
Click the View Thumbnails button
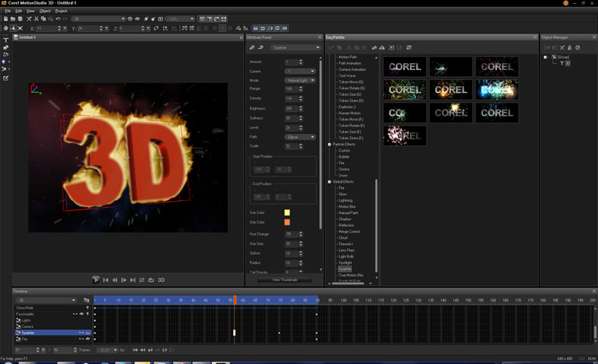(x=284, y=279)
